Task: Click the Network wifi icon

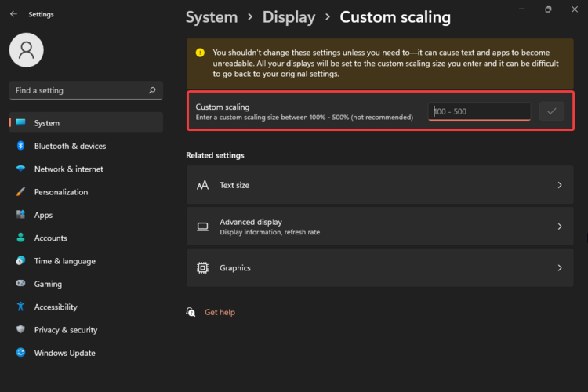Action: tap(20, 169)
